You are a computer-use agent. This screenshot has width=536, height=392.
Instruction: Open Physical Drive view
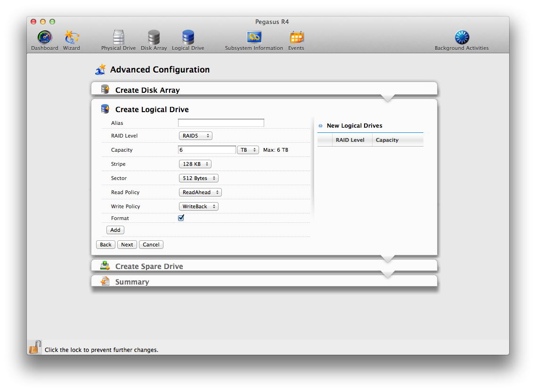pos(118,38)
